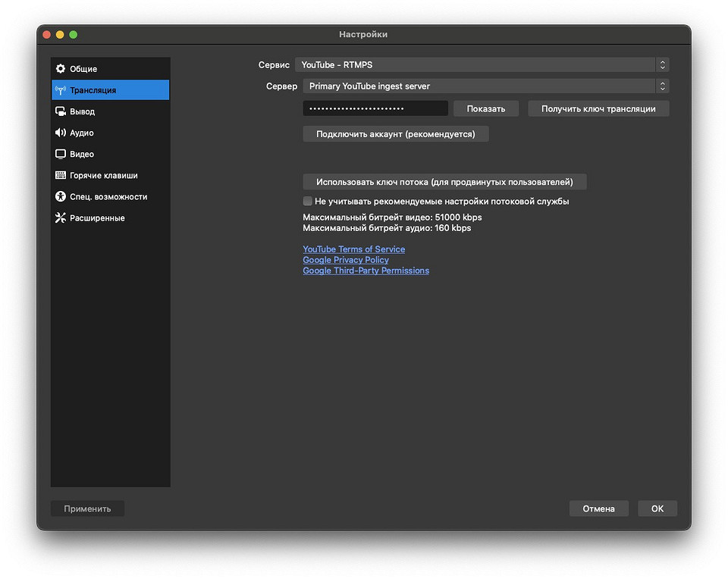
Task: Click the tools icon for Расширенные
Action: coord(61,218)
